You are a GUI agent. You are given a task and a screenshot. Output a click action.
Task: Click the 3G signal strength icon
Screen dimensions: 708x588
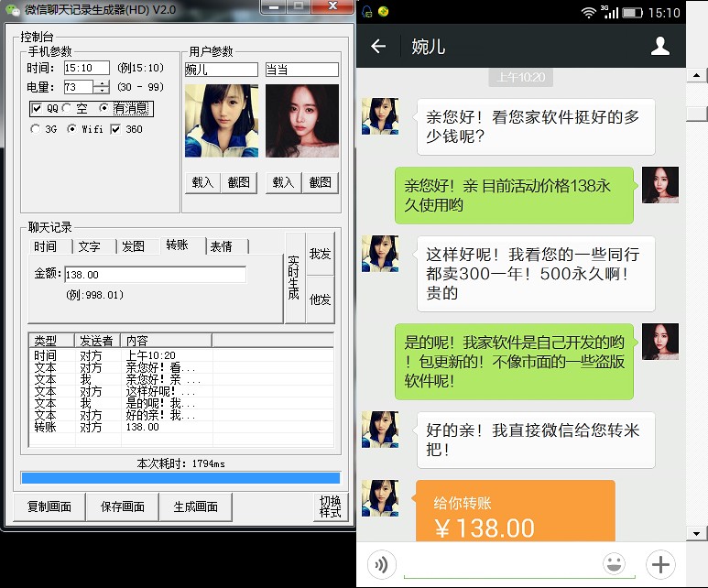coord(610,12)
